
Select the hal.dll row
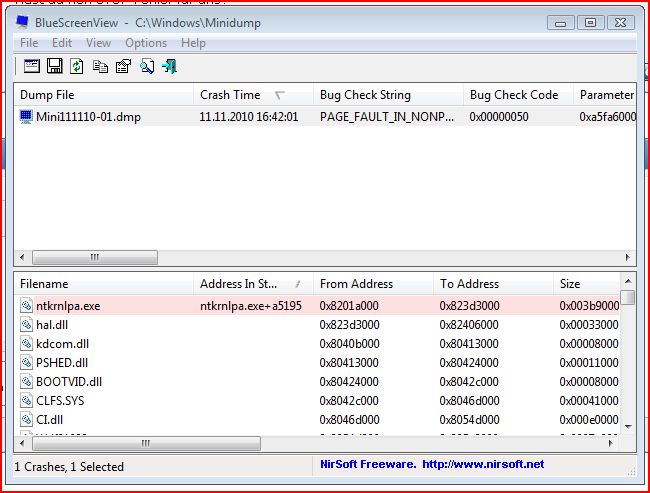tap(317, 325)
